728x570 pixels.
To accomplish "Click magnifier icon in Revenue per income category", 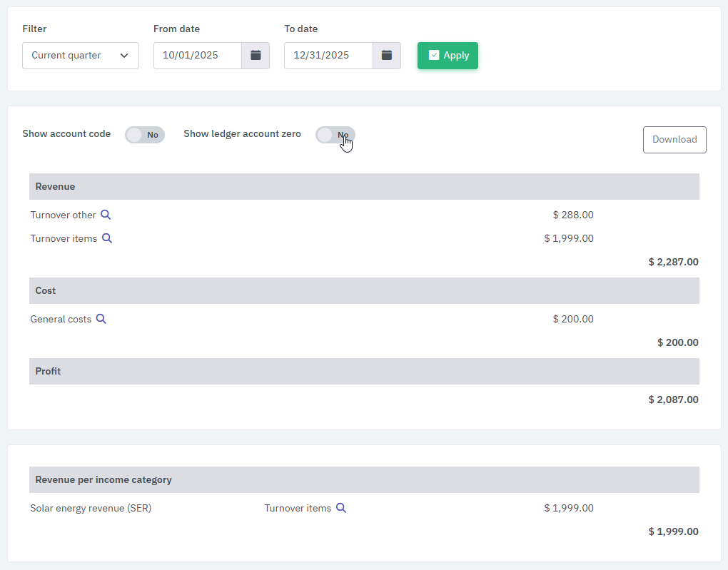I will [341, 508].
